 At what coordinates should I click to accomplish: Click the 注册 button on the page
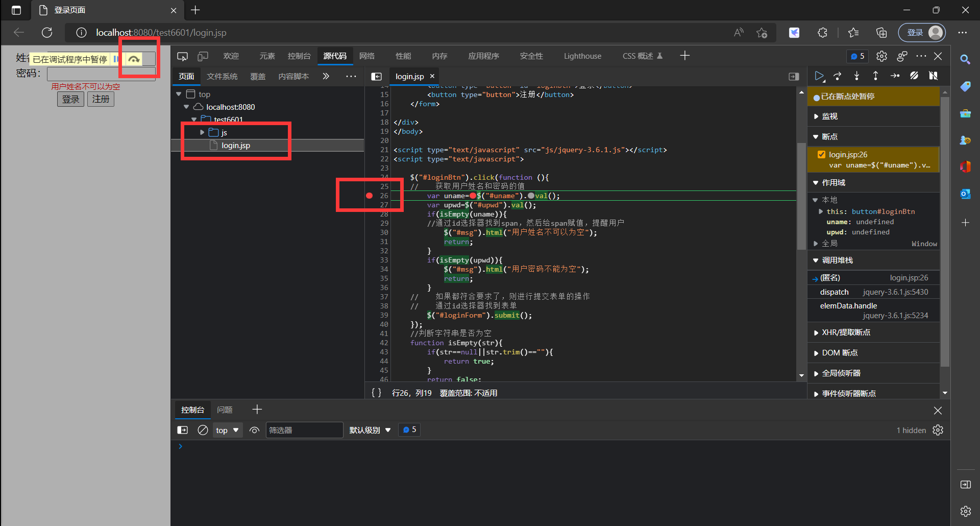tap(101, 99)
